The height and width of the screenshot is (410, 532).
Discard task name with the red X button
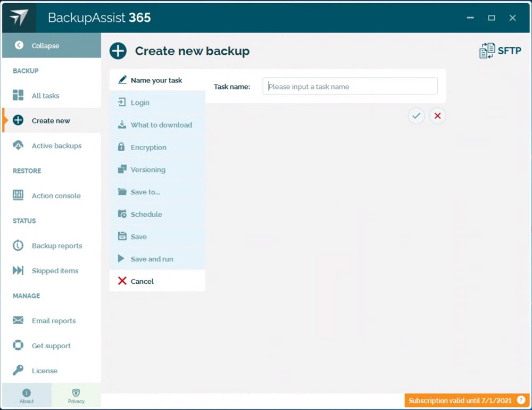pyautogui.click(x=437, y=116)
